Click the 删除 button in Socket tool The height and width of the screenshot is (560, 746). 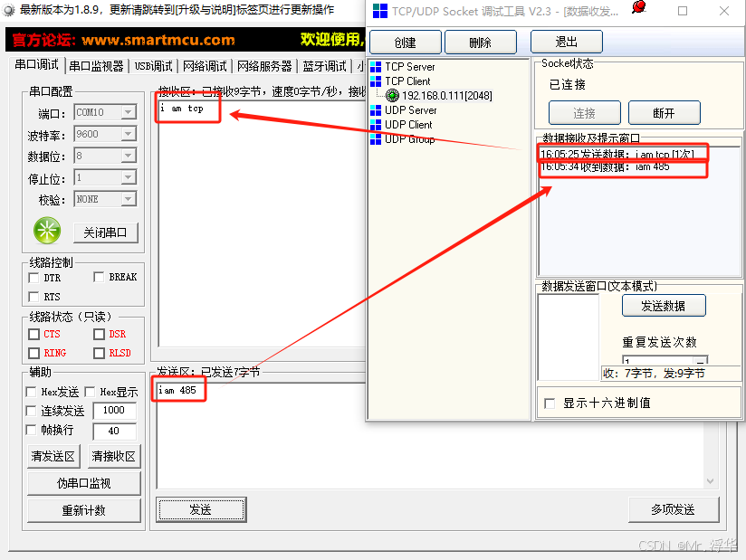click(480, 43)
